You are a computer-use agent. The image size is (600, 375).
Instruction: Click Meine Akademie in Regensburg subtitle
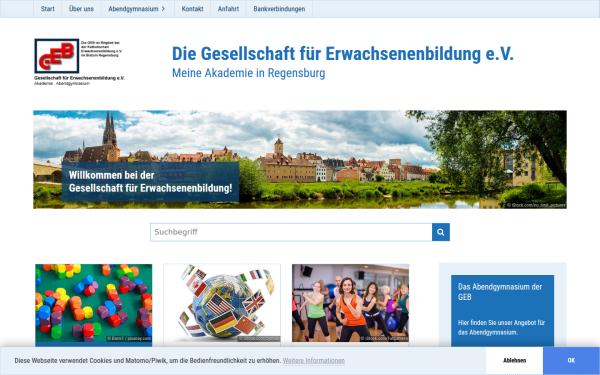(249, 73)
